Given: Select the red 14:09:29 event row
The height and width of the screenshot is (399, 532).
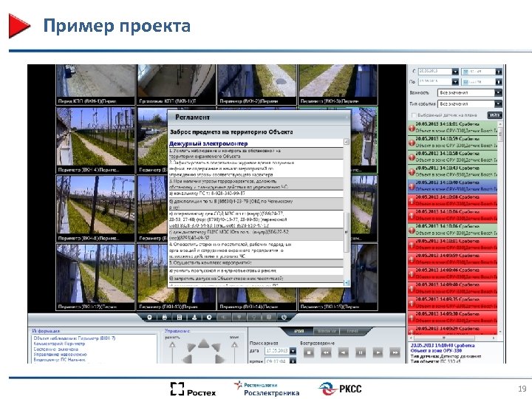Looking at the screenshot, I should [453, 330].
